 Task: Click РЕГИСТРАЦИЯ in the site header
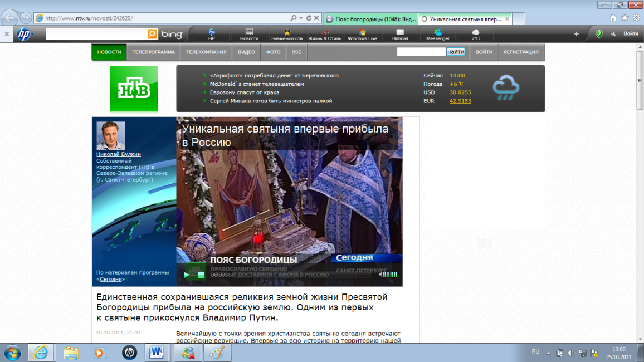click(521, 52)
